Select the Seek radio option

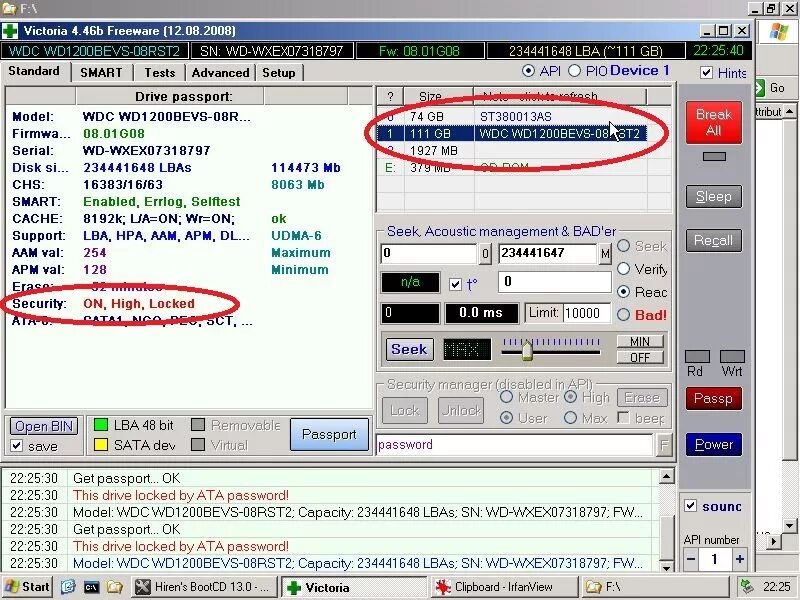[x=623, y=246]
